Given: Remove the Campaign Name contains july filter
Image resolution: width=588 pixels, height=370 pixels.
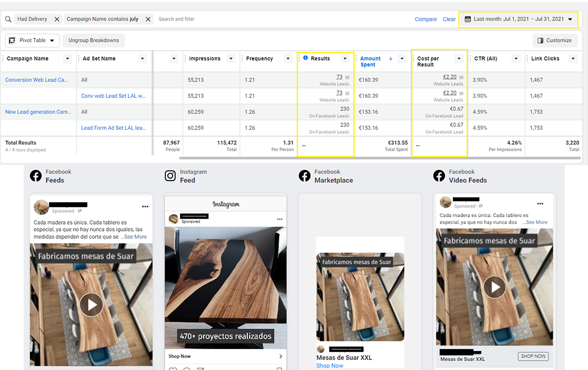Looking at the screenshot, I should click(148, 19).
